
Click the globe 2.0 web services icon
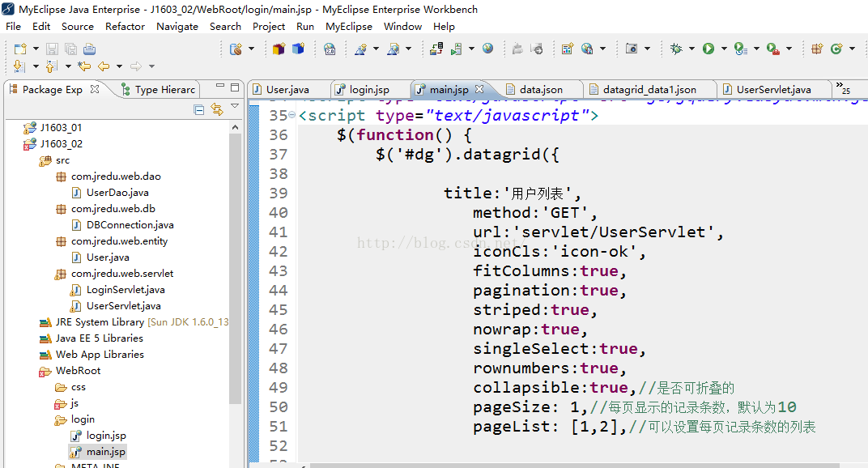point(330,49)
